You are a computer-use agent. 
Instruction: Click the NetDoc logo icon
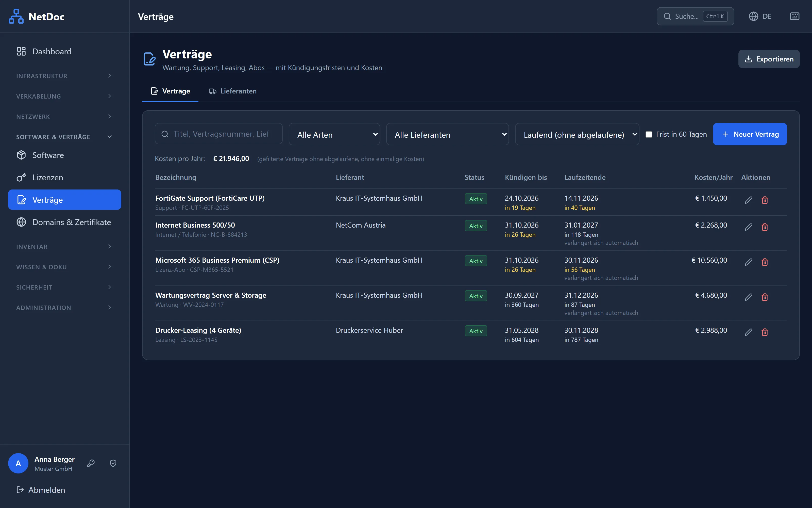[x=16, y=16]
